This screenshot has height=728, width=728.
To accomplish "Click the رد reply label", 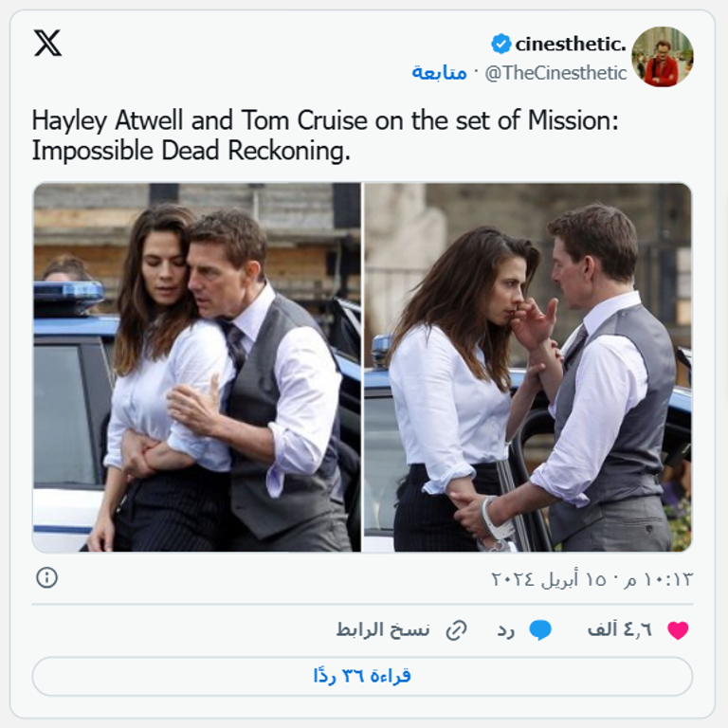I will pyautogui.click(x=506, y=630).
